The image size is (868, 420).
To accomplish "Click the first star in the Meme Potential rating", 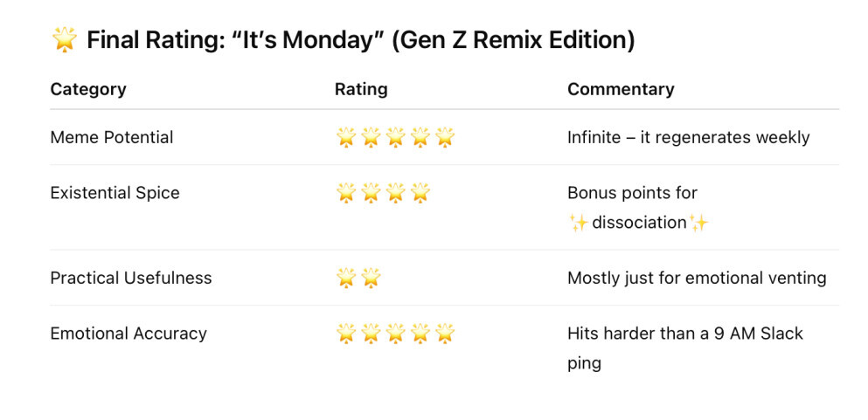I will [x=346, y=137].
